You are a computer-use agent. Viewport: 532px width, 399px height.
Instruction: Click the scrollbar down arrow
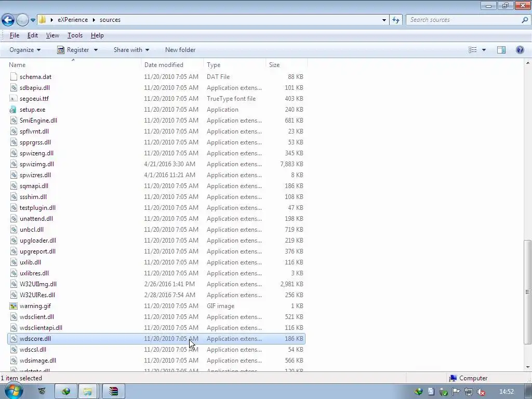tap(528, 367)
